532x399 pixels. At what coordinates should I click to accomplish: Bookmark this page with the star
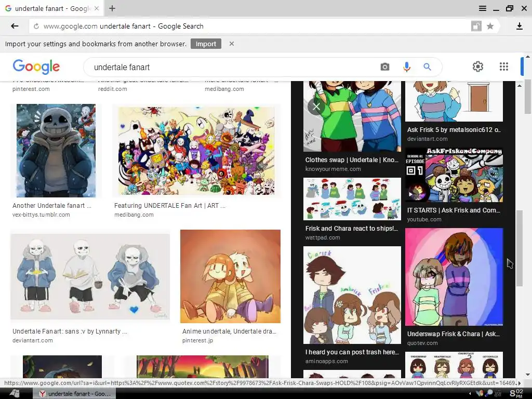point(490,26)
